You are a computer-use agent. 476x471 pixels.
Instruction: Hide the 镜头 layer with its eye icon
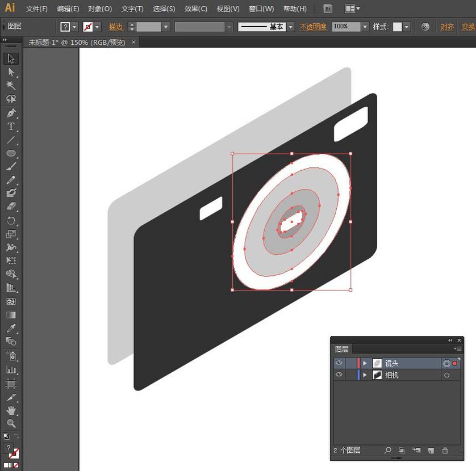coord(339,363)
